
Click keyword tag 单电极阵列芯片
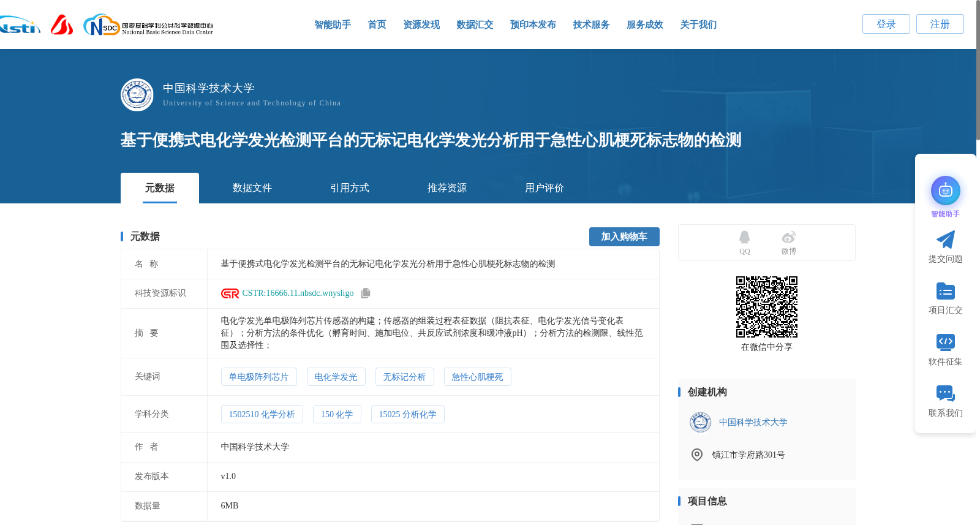click(258, 377)
